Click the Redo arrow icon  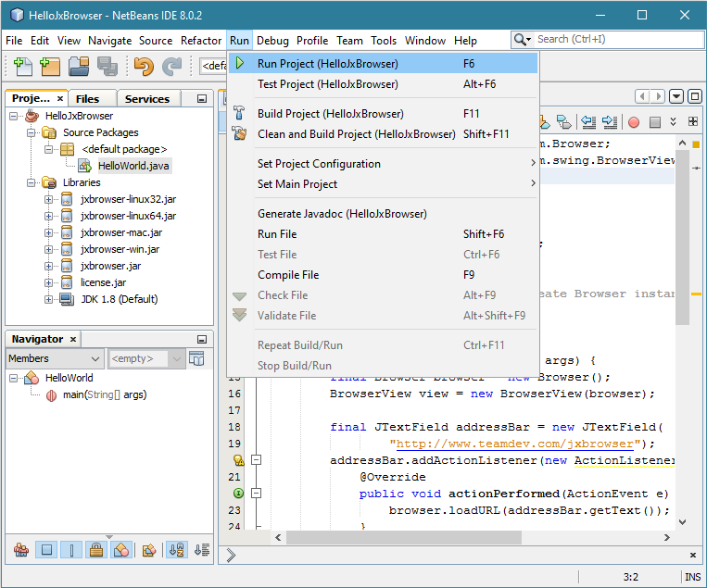point(171,67)
